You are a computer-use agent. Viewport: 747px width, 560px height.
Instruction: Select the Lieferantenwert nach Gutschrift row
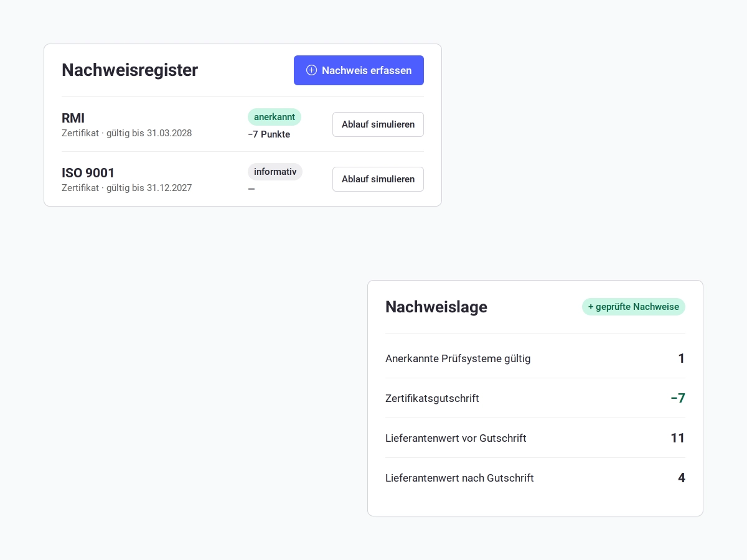[x=535, y=478]
